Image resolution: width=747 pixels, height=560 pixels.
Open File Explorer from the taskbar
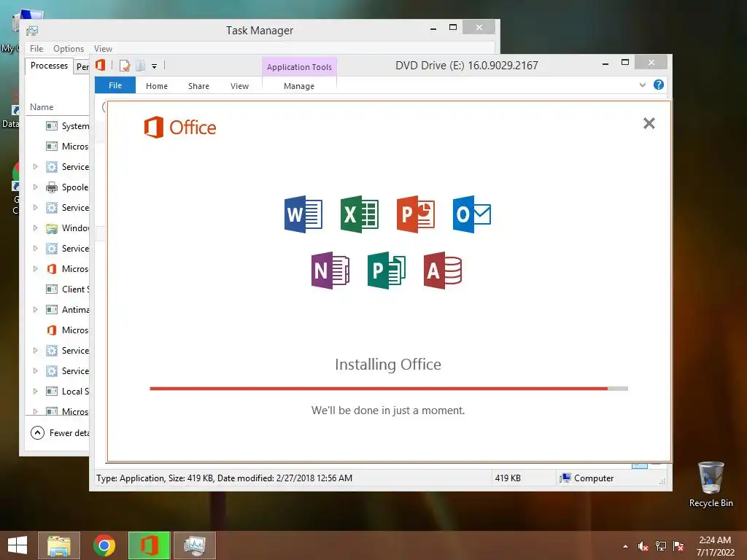tap(58, 545)
